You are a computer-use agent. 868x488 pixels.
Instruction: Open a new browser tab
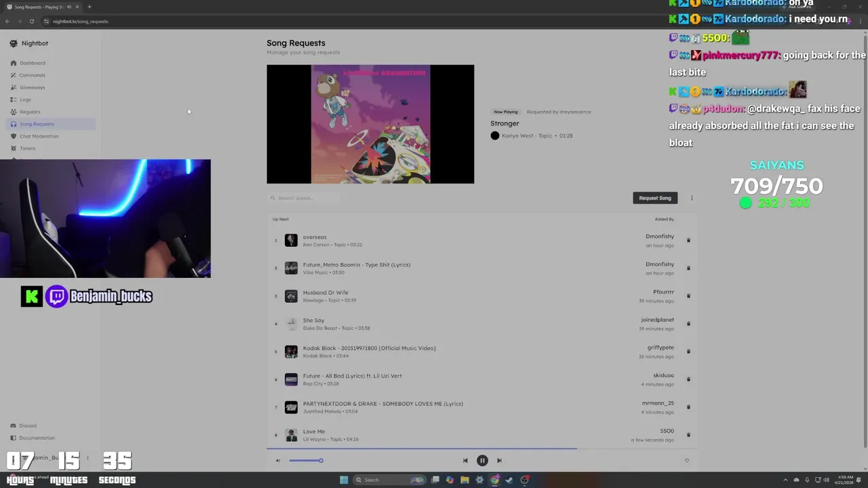[89, 7]
